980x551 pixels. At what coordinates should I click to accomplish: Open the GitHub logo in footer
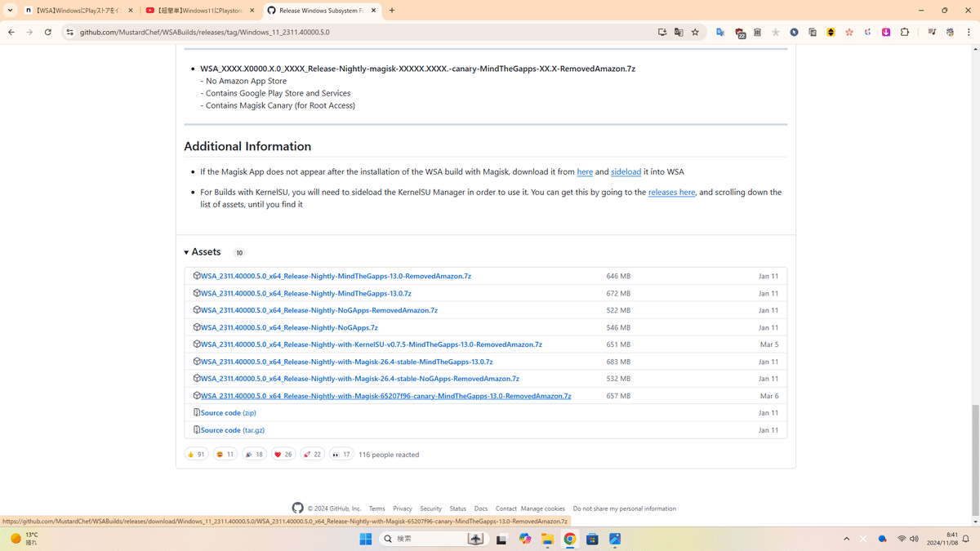297,508
